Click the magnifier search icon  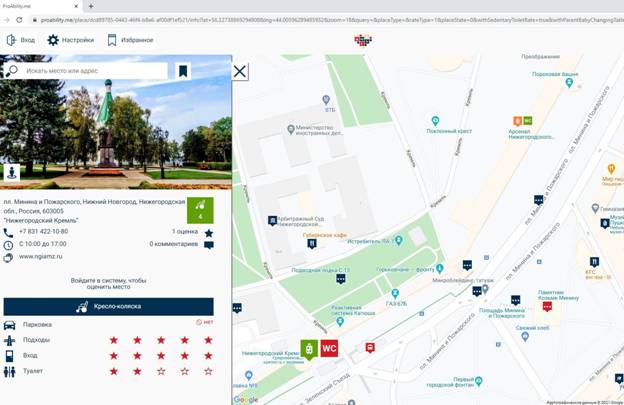click(x=12, y=71)
